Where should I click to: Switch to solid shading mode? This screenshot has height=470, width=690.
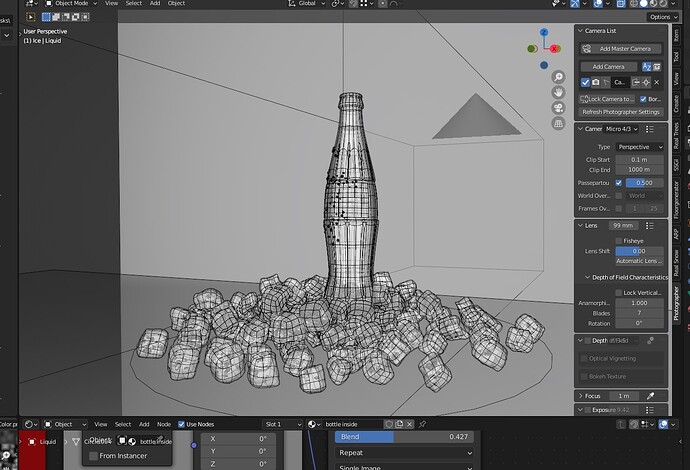pos(643,4)
